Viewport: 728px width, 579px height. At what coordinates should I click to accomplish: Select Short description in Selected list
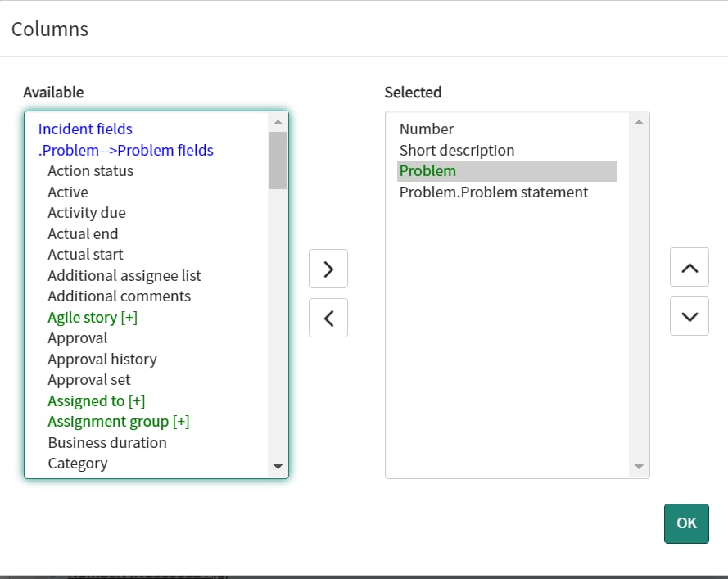point(456,150)
